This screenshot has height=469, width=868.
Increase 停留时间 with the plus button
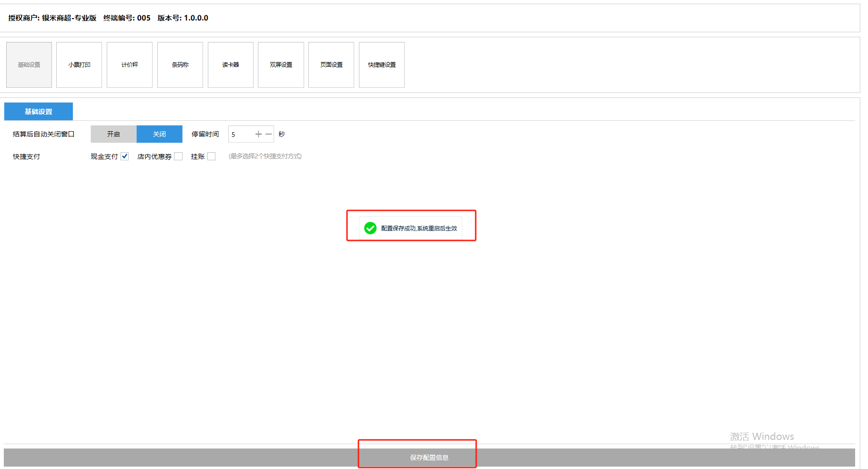[x=258, y=134]
